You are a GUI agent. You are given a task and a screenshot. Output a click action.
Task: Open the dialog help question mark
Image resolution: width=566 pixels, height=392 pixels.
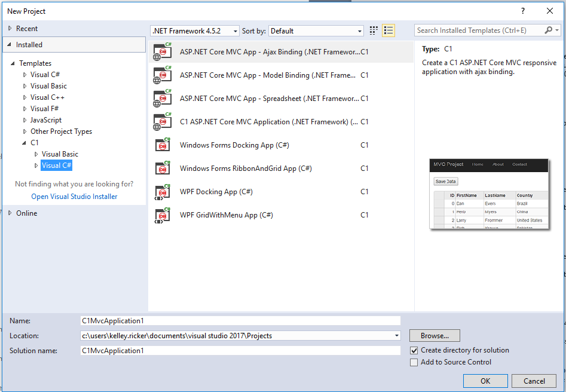(x=523, y=11)
